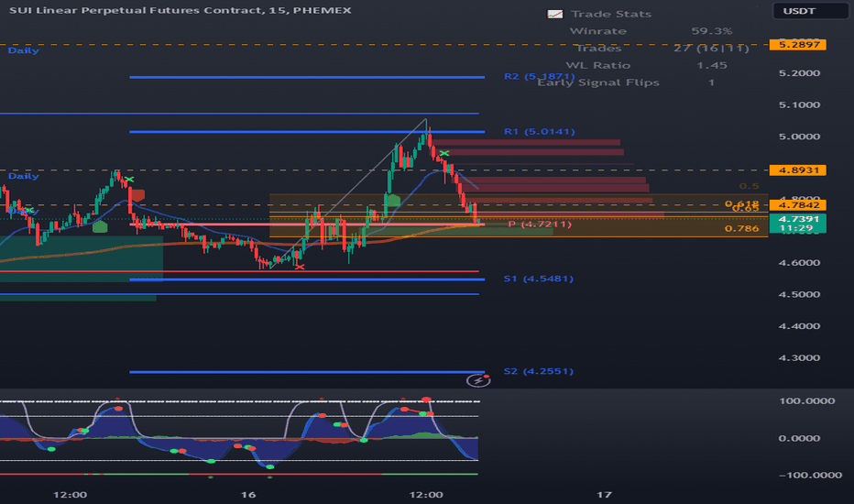Click the 0.5 Fibonacci level label
Screen dimensions: 854x504
(x=749, y=186)
